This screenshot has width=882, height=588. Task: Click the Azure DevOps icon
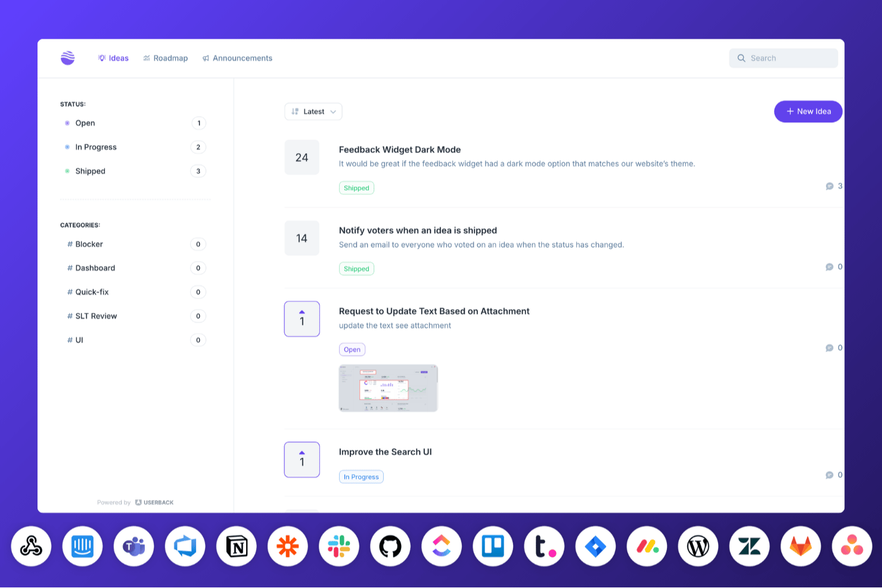click(x=185, y=546)
